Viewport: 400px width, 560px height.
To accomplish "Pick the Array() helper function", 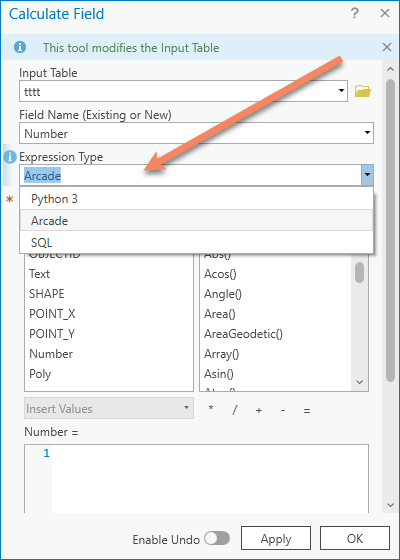I will pyautogui.click(x=222, y=354).
